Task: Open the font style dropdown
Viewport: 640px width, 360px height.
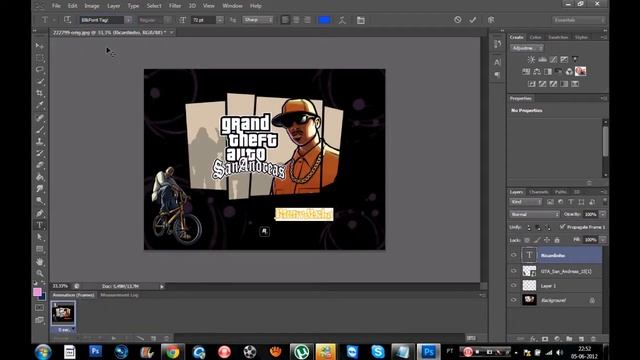Action: 168,20
